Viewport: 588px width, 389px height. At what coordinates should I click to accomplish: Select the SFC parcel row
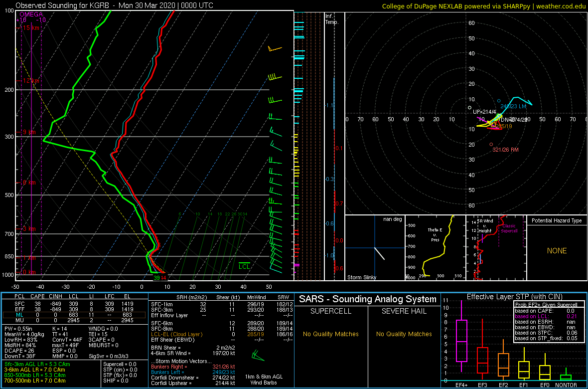click(x=75, y=303)
